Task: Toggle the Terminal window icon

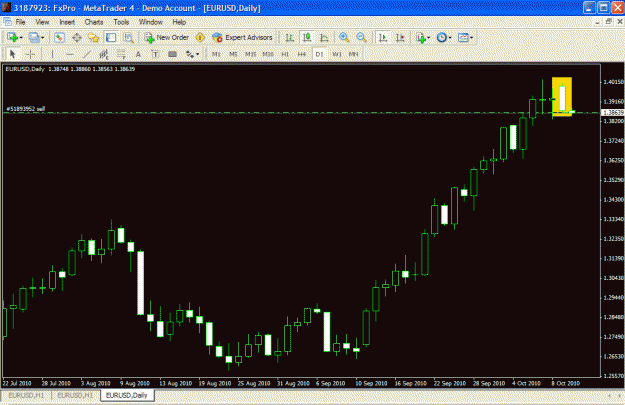Action: 111,37
